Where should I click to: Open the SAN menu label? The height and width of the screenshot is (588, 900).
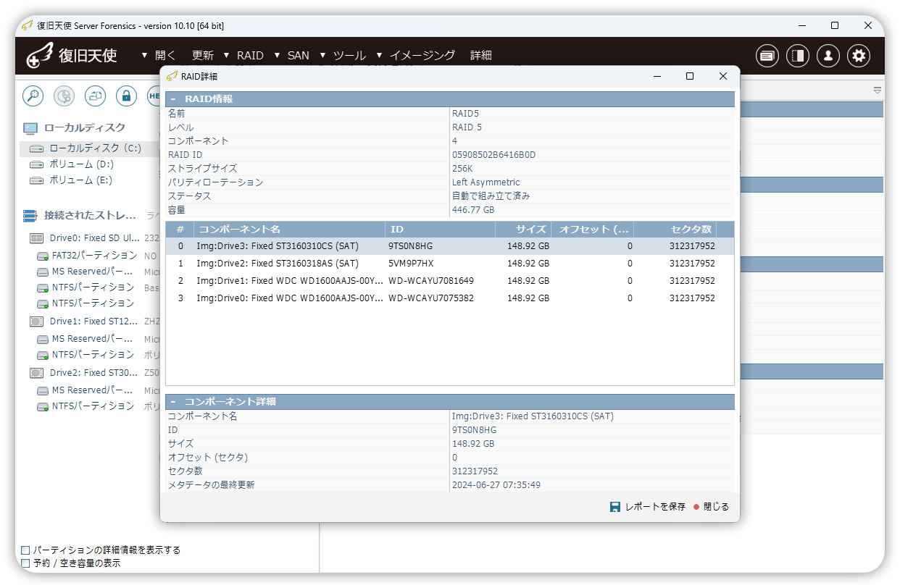(x=299, y=56)
